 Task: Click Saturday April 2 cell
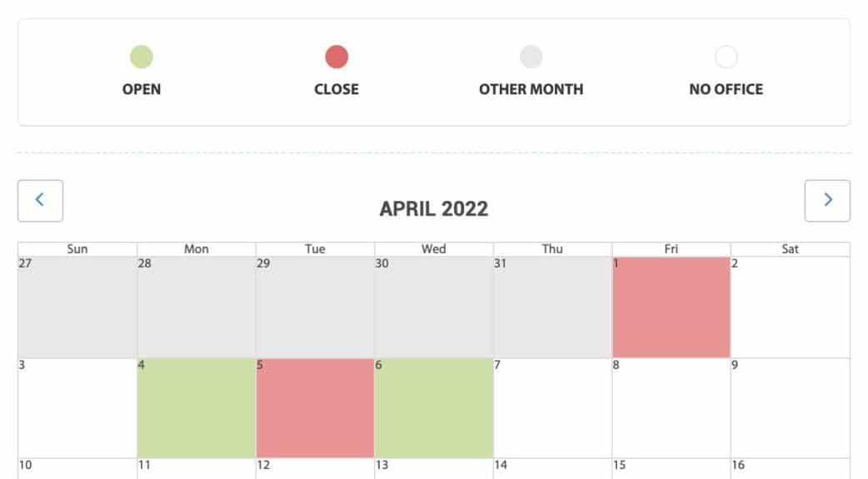tap(790, 307)
